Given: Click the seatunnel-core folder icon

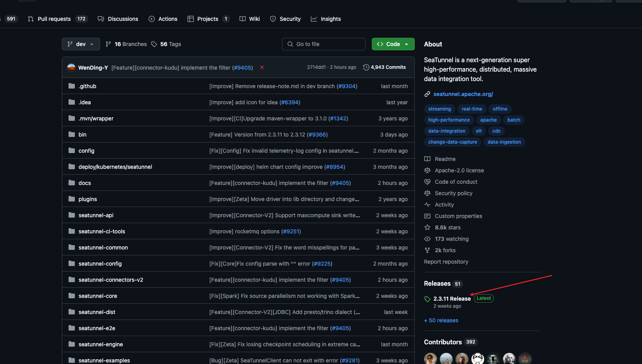Looking at the screenshot, I should pyautogui.click(x=72, y=296).
